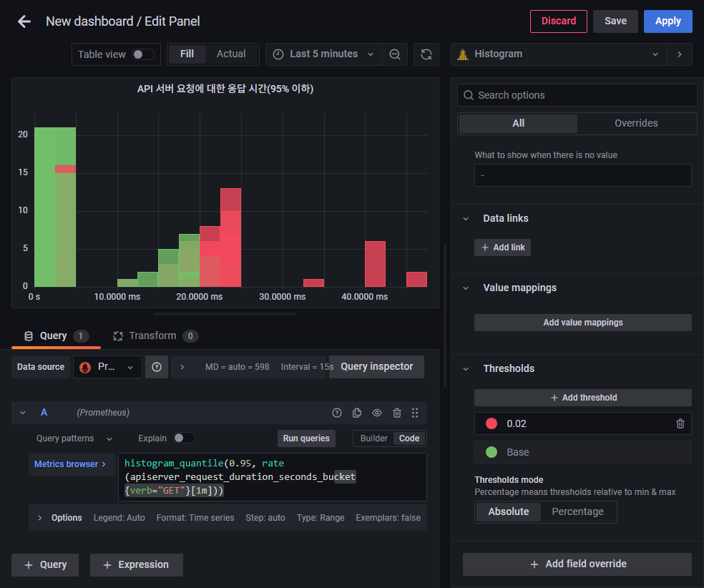
Task: Open the Metrics browser
Action: click(x=70, y=464)
